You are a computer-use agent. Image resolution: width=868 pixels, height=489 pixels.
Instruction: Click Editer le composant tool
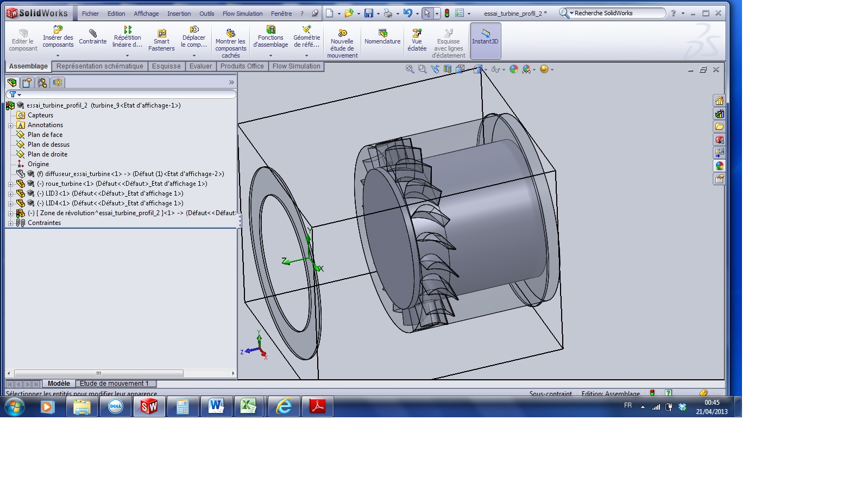click(23, 40)
